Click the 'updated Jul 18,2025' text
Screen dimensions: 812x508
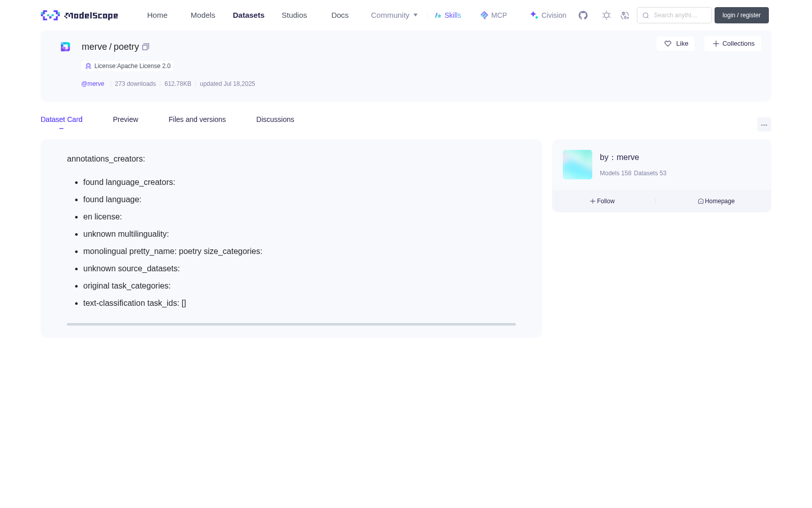(227, 84)
